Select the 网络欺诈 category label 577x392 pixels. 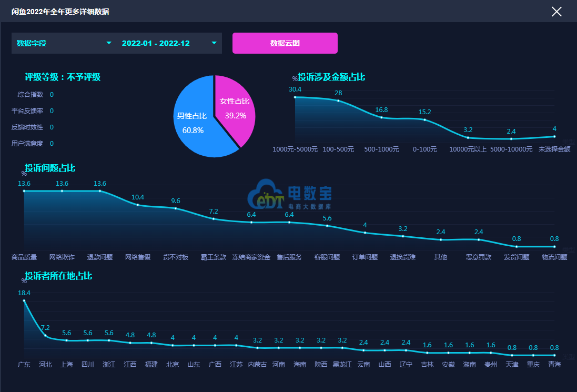[62, 257]
